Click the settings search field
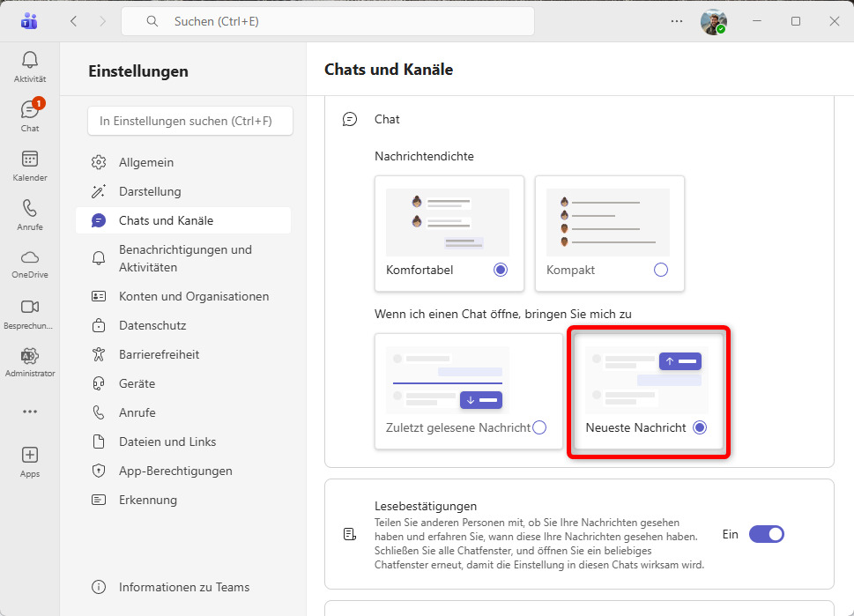The image size is (854, 616). (189, 121)
